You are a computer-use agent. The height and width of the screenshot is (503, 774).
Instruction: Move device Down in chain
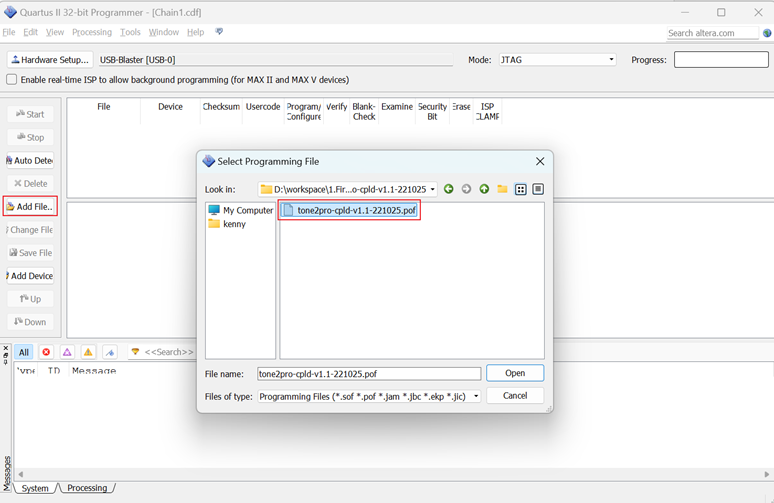click(30, 322)
